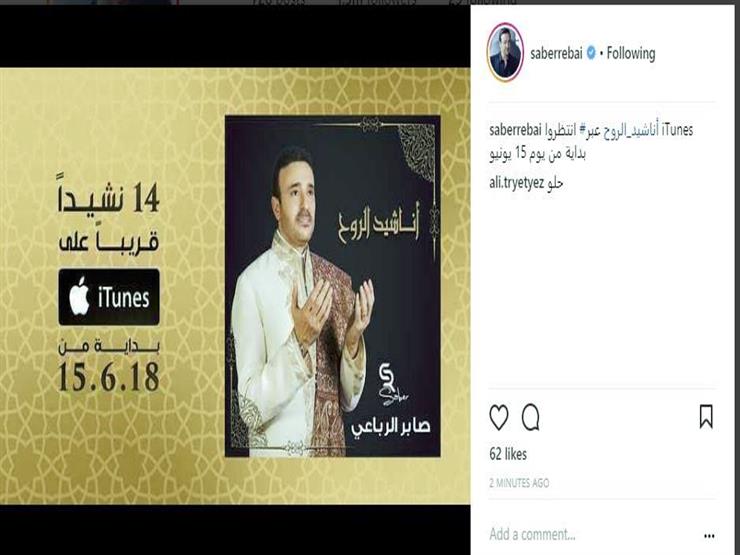Toggle the Following status button

[631, 53]
